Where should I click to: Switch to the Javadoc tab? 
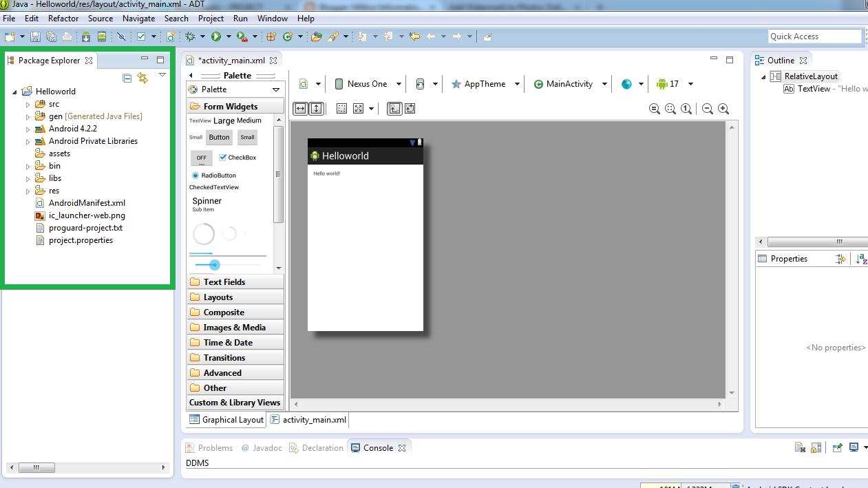point(262,448)
